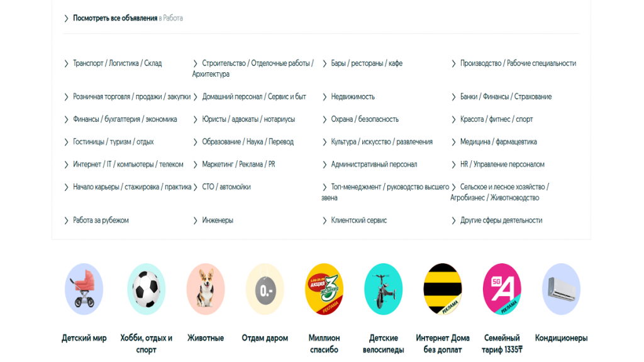This screenshot has width=644, height=362.
Task: Expand chevron beside Транспорт / Логистика / Склад
Action: tap(67, 63)
